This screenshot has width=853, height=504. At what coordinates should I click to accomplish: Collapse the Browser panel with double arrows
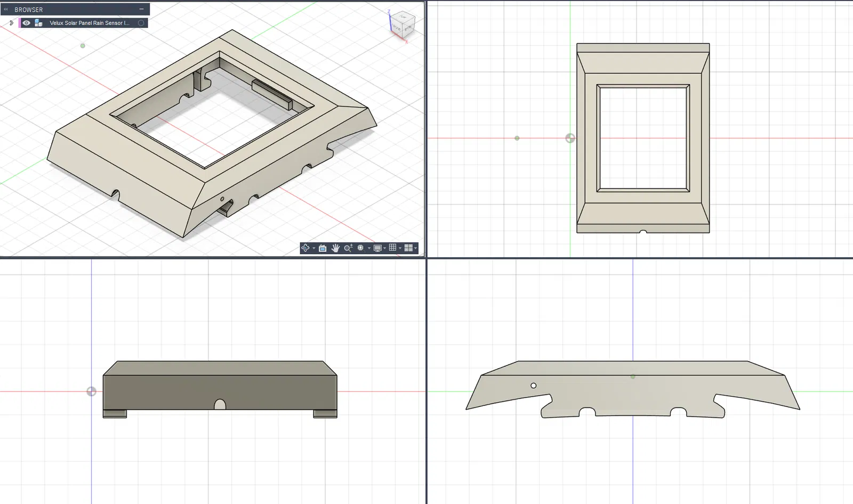click(x=6, y=9)
